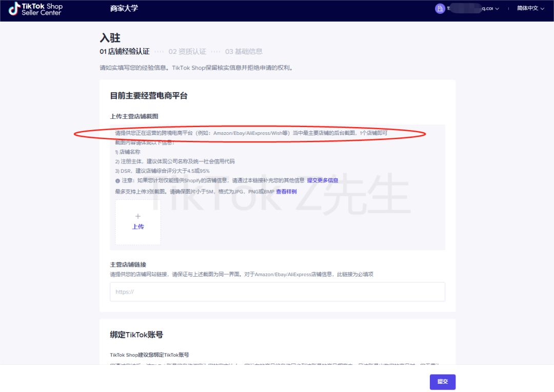Click the 入驻 page heading
The width and height of the screenshot is (554, 392).
coord(111,37)
